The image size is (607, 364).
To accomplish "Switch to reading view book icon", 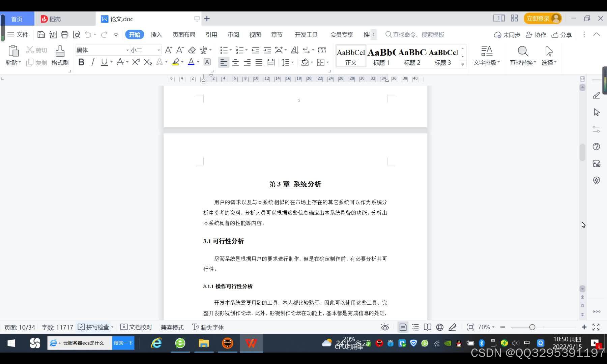I will [x=427, y=327].
